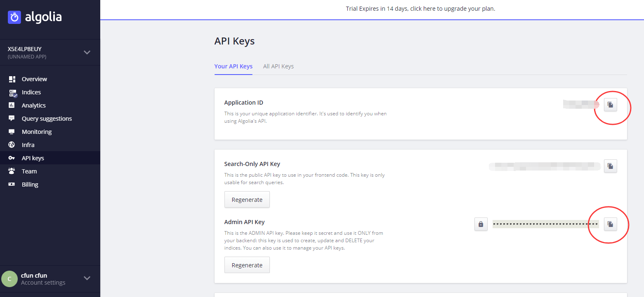
Task: Click the Team people icon in sidebar
Action: pos(12,171)
